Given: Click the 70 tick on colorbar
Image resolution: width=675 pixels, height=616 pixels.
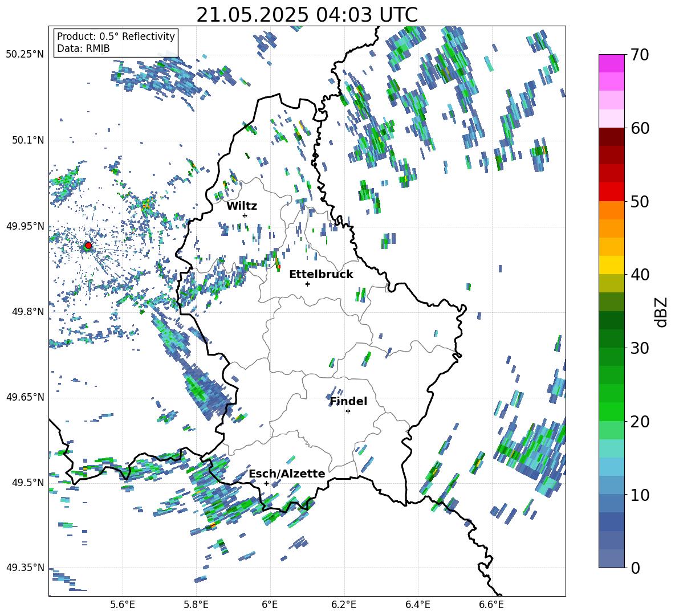Looking at the screenshot, I should point(640,55).
